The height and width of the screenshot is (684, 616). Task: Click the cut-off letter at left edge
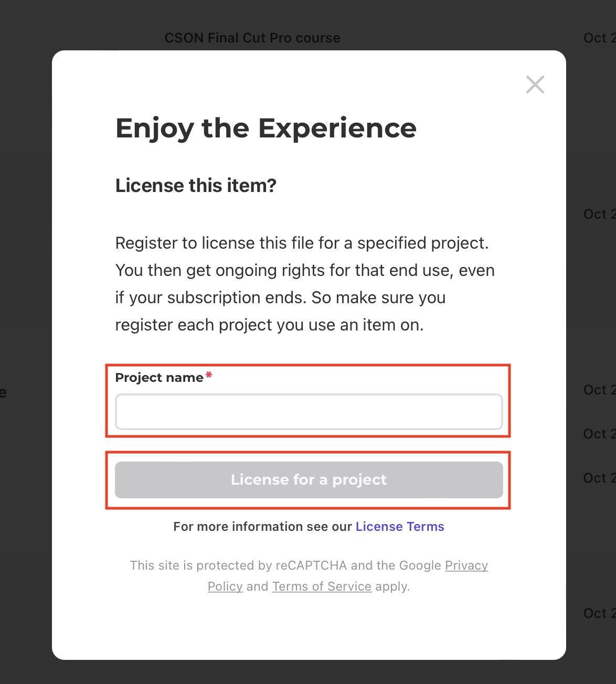(x=3, y=392)
